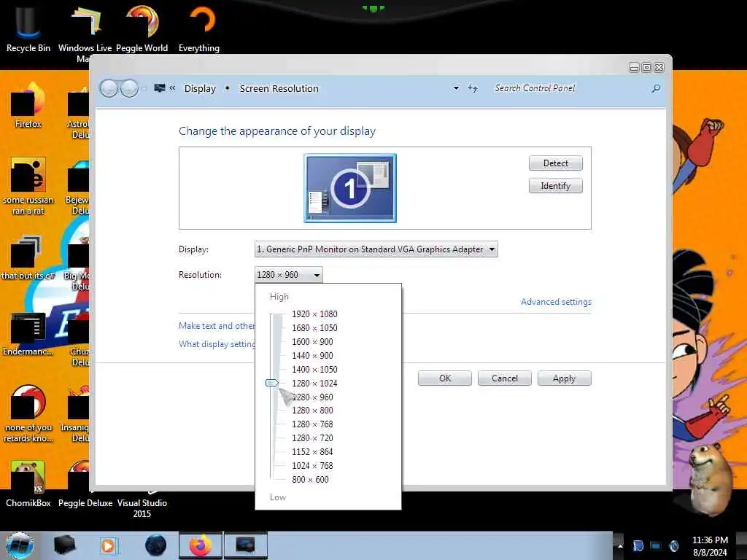The image size is (747, 560).
Task: Open 'some russian ran a rat' desktop icon
Action: coord(28,187)
